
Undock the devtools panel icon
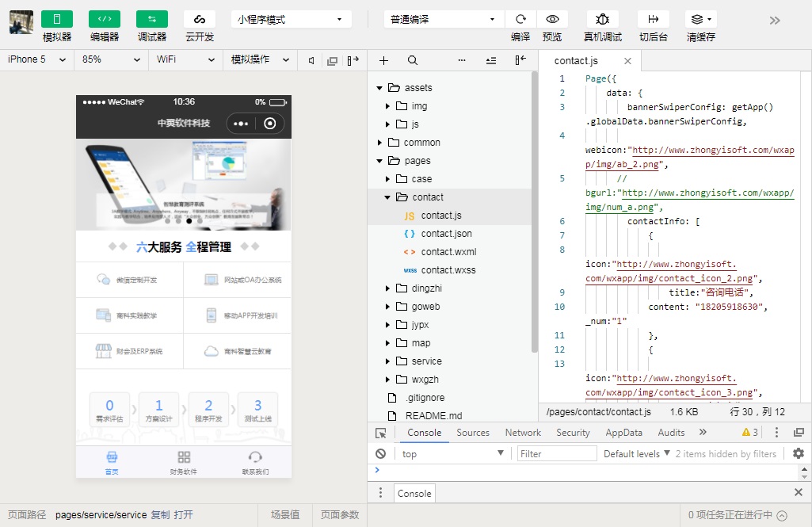tap(799, 432)
